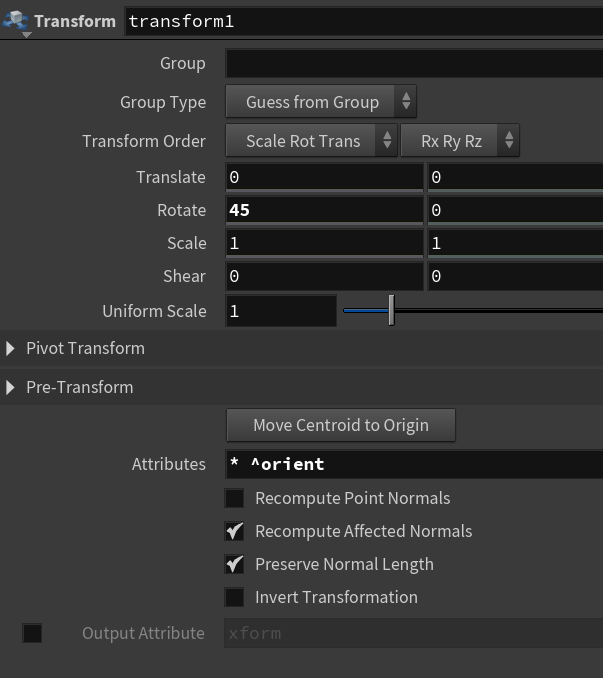
Task: Enable Recompute Point Normals checkbox
Action: pyautogui.click(x=234, y=498)
